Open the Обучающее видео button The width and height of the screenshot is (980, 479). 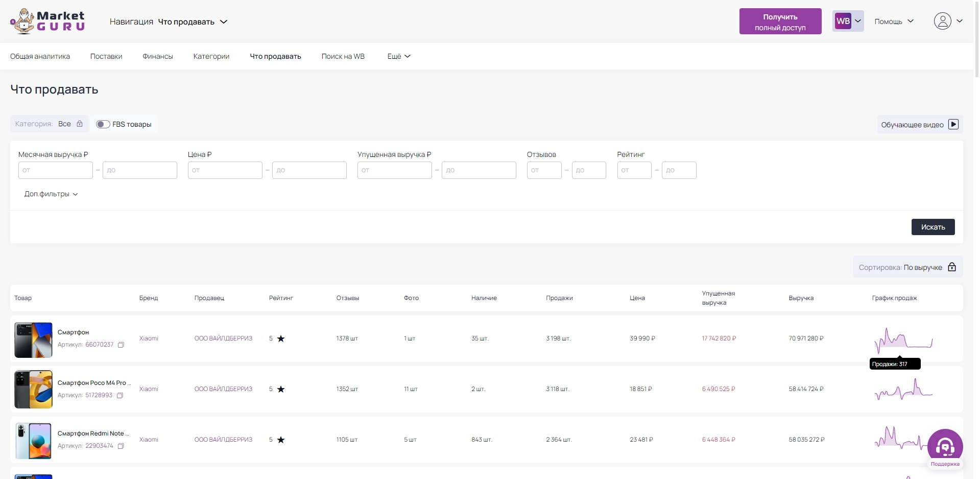pos(920,124)
